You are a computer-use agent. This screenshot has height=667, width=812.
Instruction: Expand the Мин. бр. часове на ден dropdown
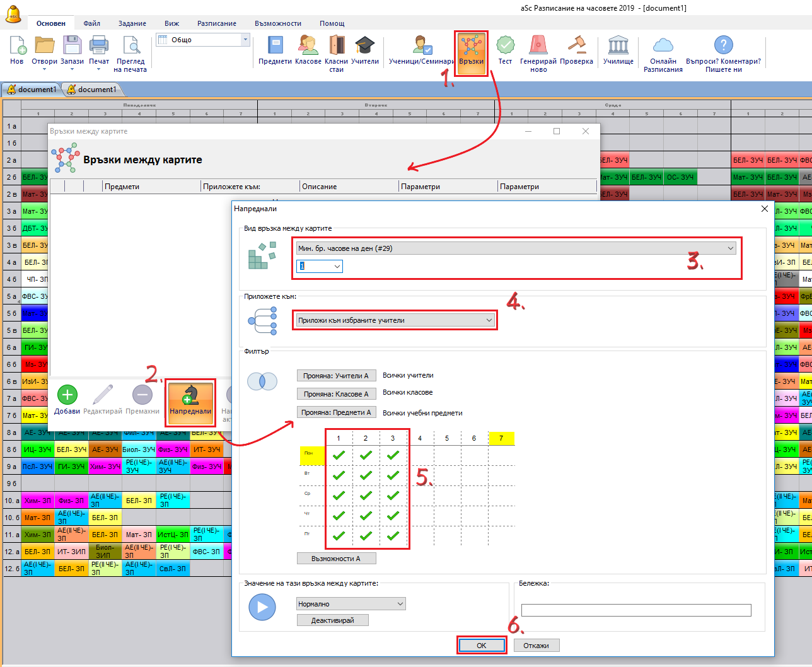730,248
